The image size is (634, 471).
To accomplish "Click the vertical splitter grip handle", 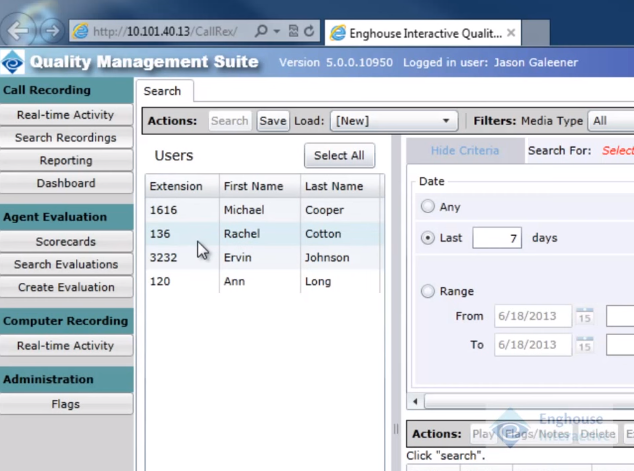I will [396, 429].
